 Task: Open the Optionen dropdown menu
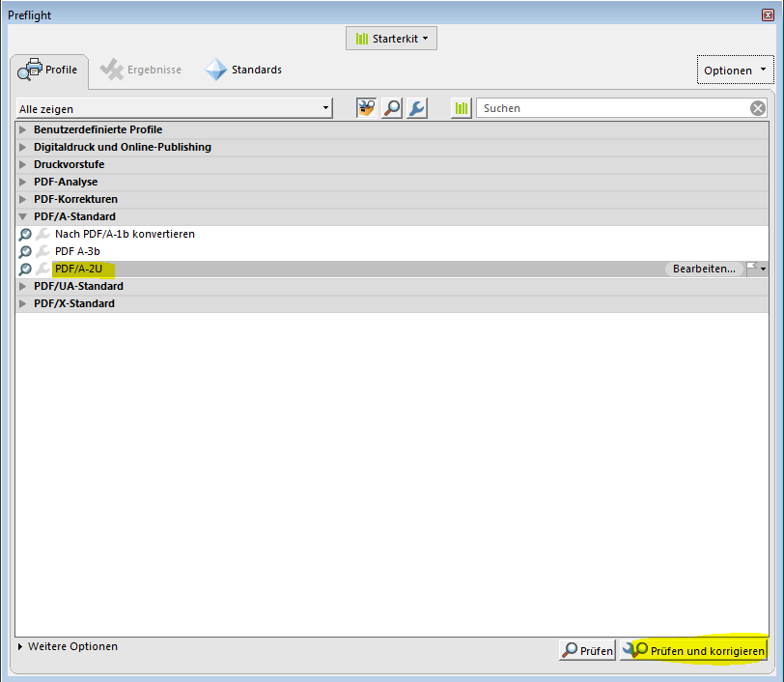point(735,70)
